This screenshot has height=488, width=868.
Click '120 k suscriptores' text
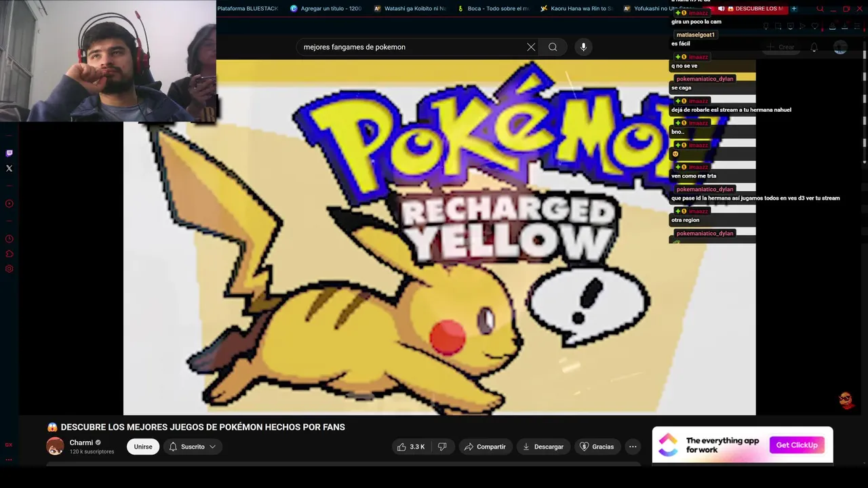click(92, 451)
